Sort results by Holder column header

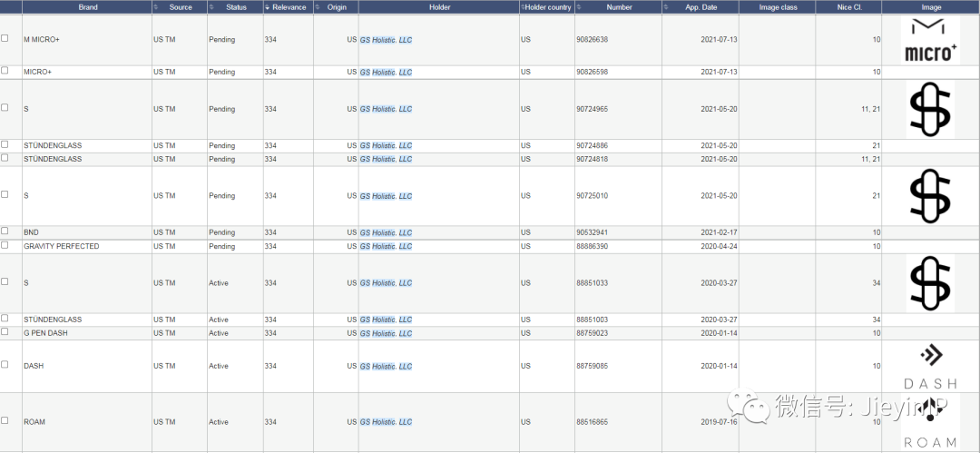(439, 7)
